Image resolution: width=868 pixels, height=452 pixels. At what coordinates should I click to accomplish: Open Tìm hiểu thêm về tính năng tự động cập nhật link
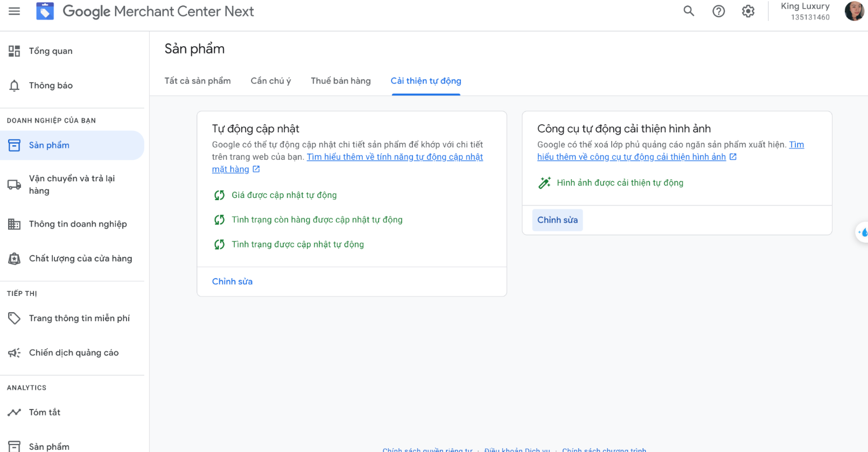[395, 157]
